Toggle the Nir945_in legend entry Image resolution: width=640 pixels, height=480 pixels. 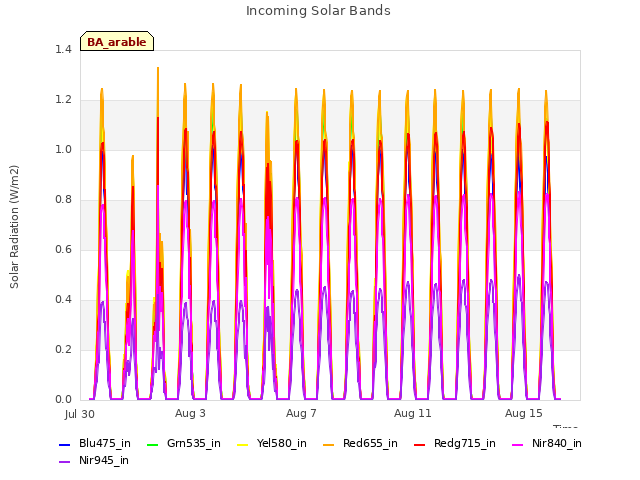point(94,461)
